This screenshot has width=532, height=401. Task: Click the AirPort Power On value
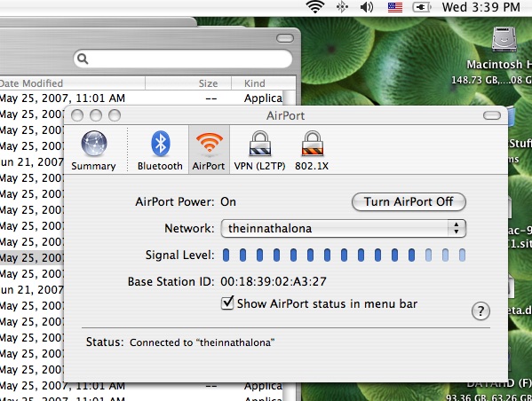click(x=228, y=201)
